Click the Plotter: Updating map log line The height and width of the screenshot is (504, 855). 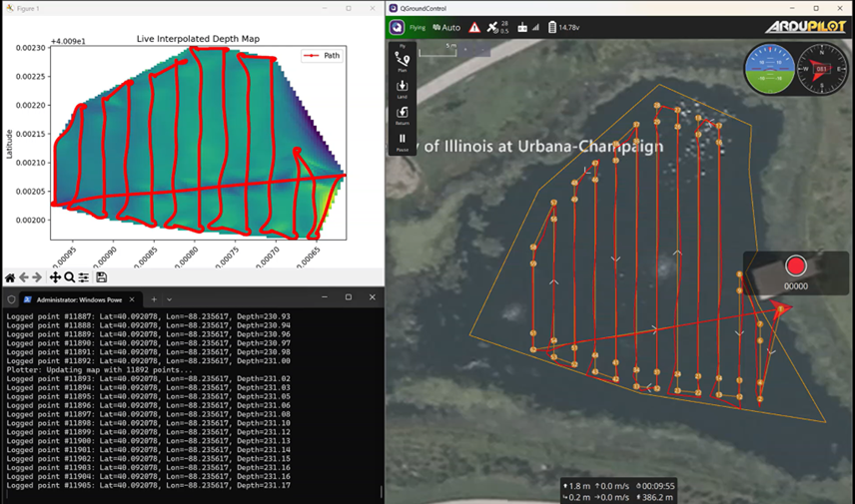point(99,370)
